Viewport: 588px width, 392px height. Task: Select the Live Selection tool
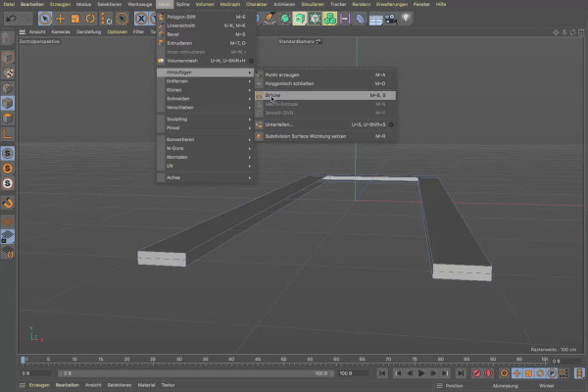pos(45,19)
